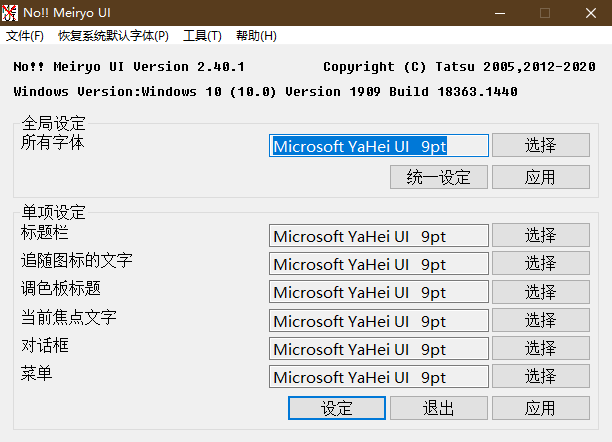Click the 设定 button
The width and height of the screenshot is (612, 442).
[x=337, y=408]
